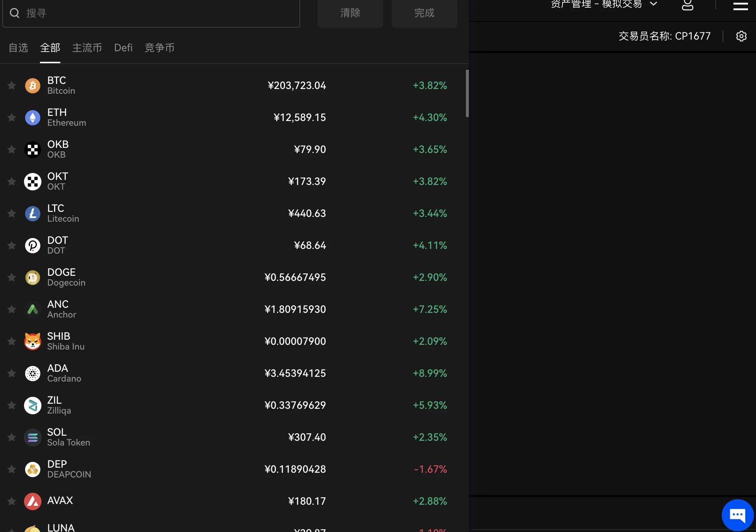The height and width of the screenshot is (532, 756).
Task: Toggle favorite star for BTC
Action: click(x=12, y=86)
